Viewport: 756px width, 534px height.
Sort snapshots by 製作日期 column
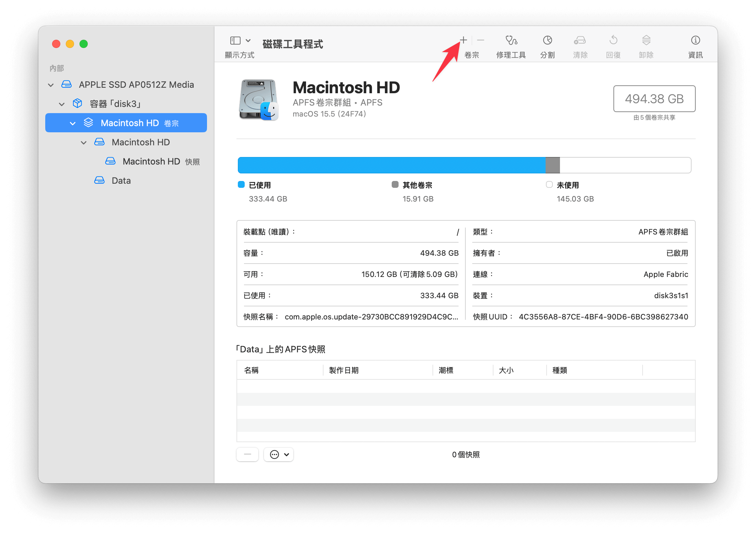pyautogui.click(x=378, y=370)
